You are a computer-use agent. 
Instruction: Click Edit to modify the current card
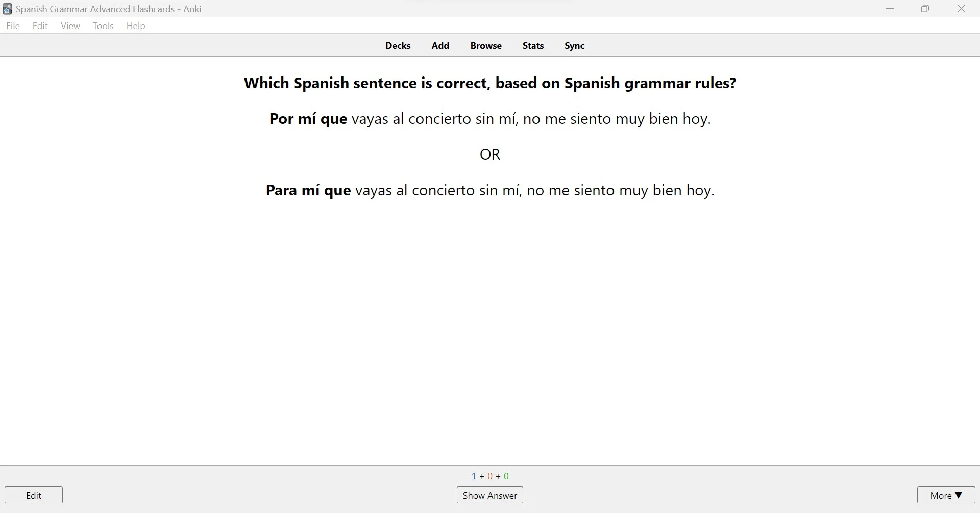33,495
